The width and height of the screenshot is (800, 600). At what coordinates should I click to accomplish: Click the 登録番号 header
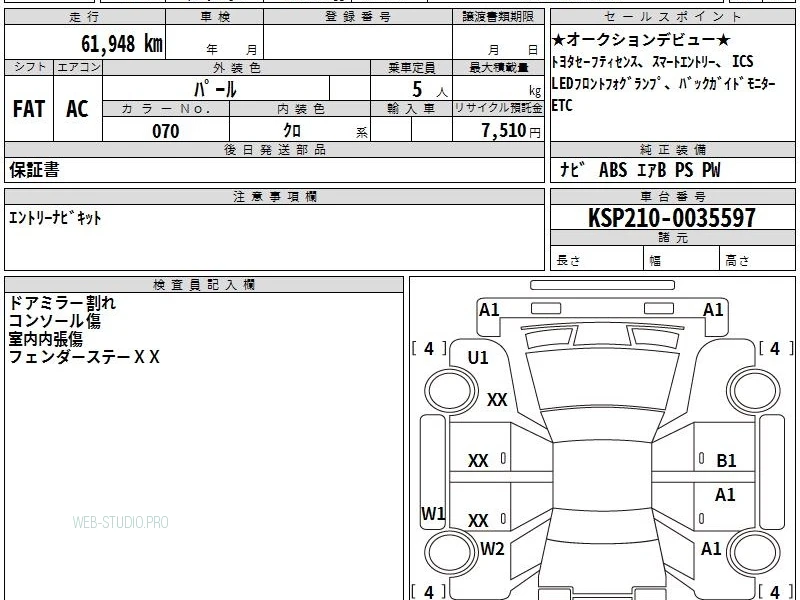pos(358,17)
